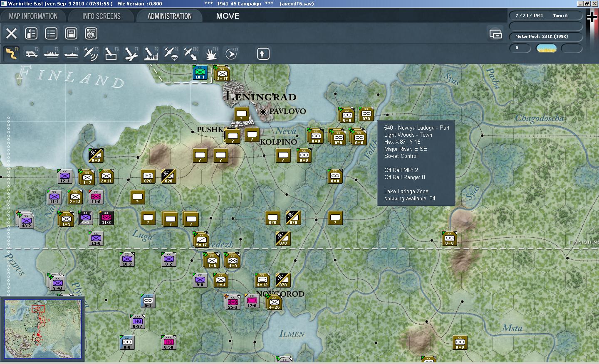Click the German cross flag icon
Image resolution: width=599 pixels, height=364 pixels.
(x=592, y=17)
